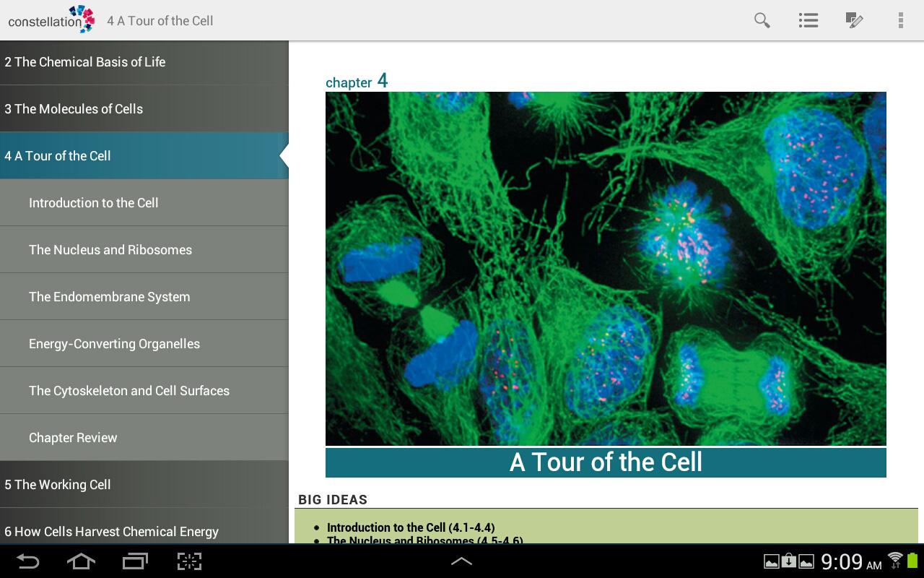Open the search magnifier icon
Screen dimensions: 924x578
(x=762, y=20)
